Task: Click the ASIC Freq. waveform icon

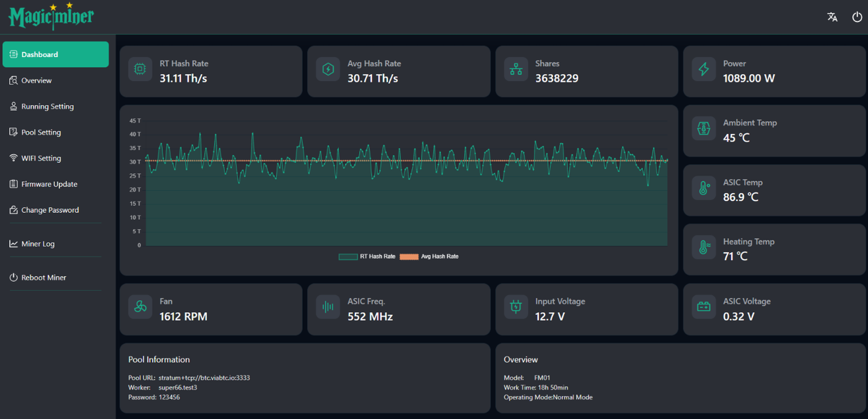Action: click(328, 307)
